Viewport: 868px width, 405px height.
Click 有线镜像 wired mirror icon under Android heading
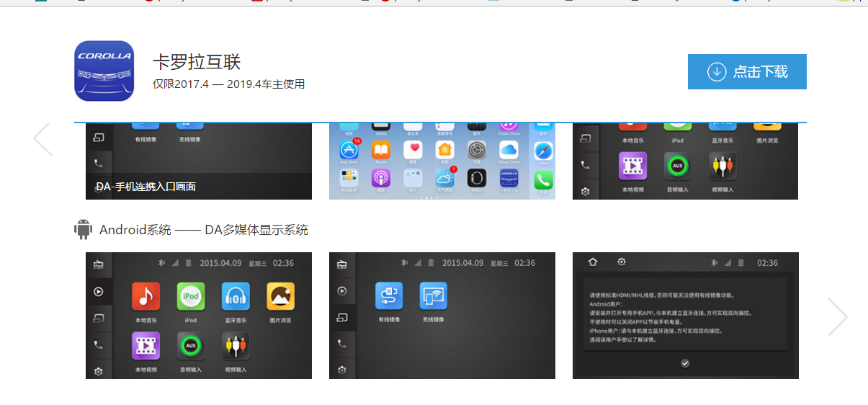[x=389, y=296]
